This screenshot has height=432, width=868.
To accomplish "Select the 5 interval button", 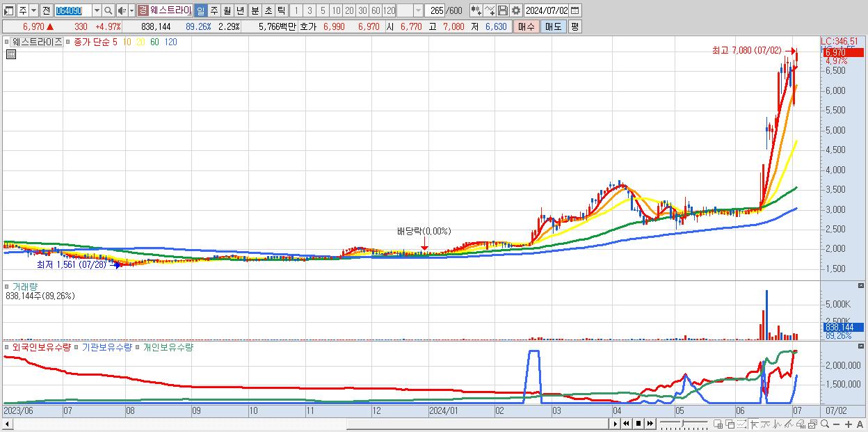I will [x=323, y=10].
